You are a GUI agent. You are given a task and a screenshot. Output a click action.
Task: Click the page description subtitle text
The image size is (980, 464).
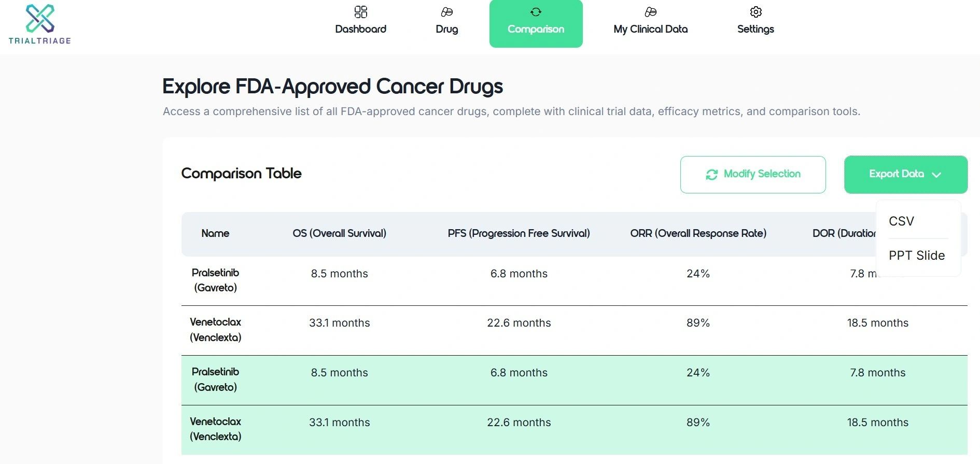point(512,111)
